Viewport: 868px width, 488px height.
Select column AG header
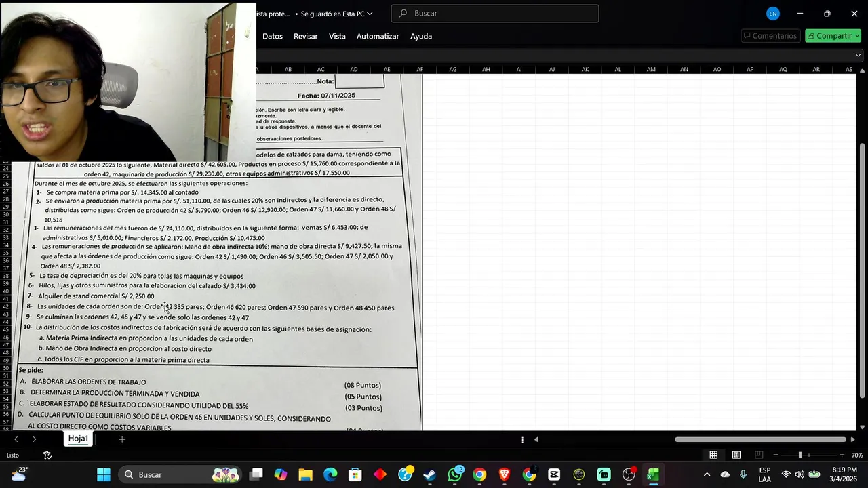click(x=453, y=69)
